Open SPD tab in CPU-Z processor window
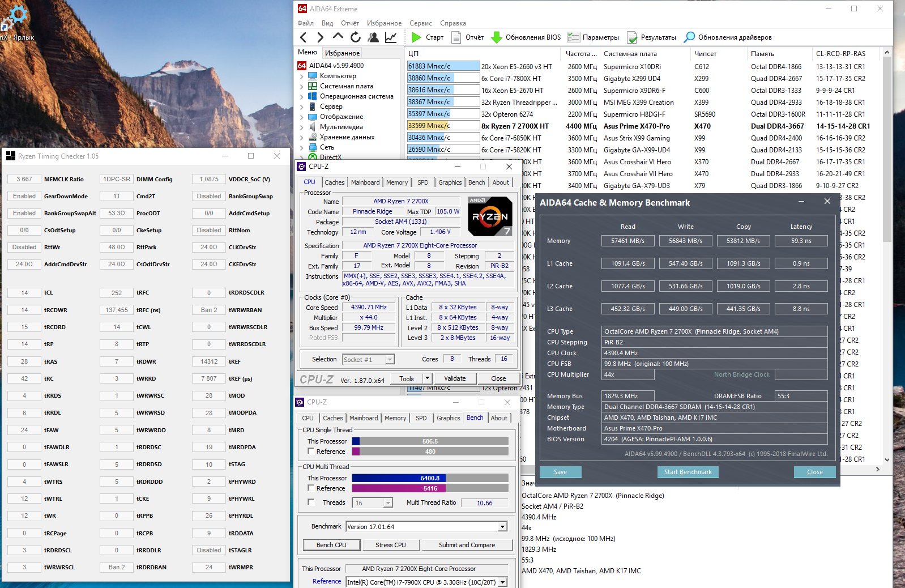Screen dimensions: 905x588 [x=423, y=182]
